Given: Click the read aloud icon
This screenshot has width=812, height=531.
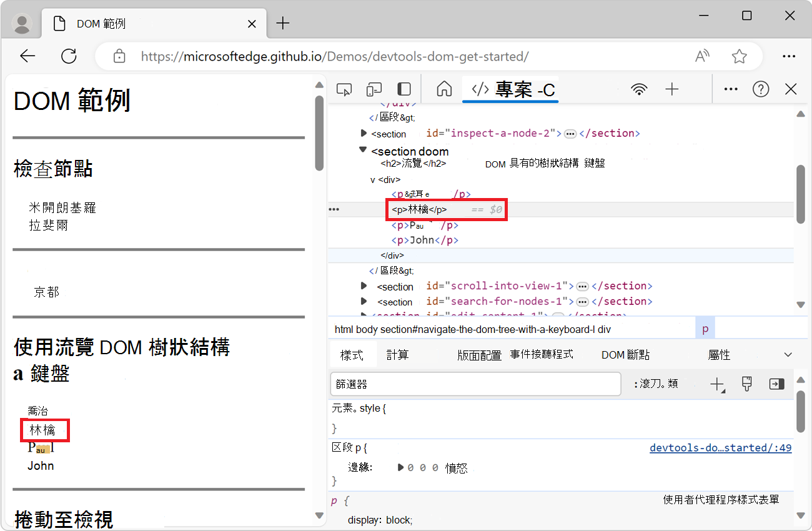Looking at the screenshot, I should (x=703, y=56).
